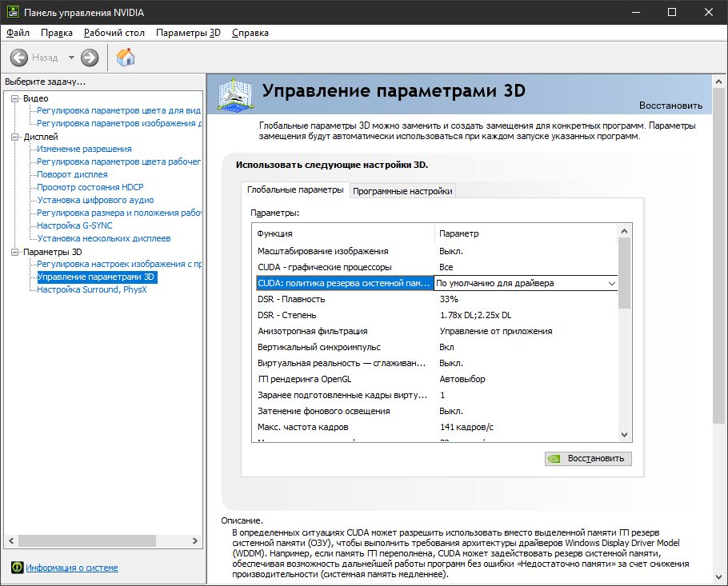
Task: Select Заранее подготовленные кадры row
Action: (437, 395)
